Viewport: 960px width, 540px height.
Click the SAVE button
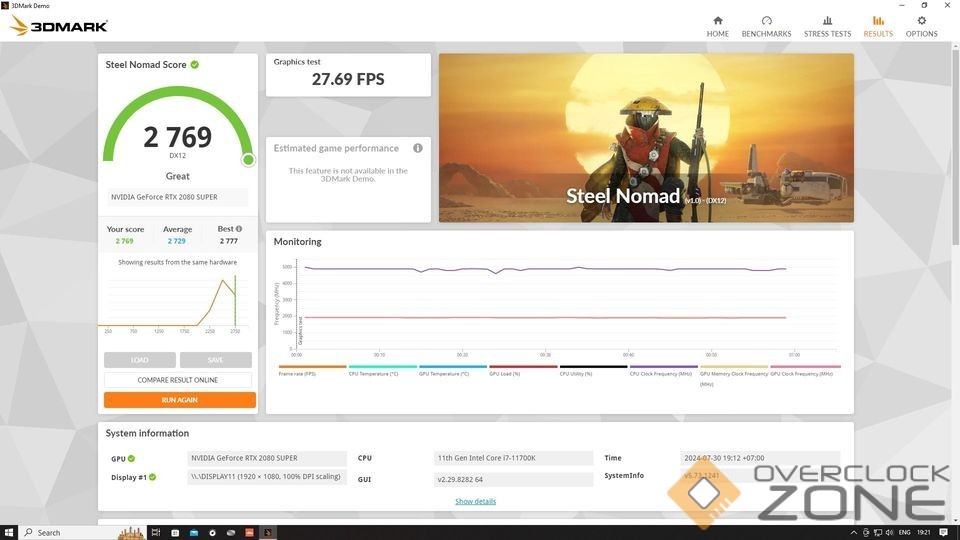coord(216,360)
